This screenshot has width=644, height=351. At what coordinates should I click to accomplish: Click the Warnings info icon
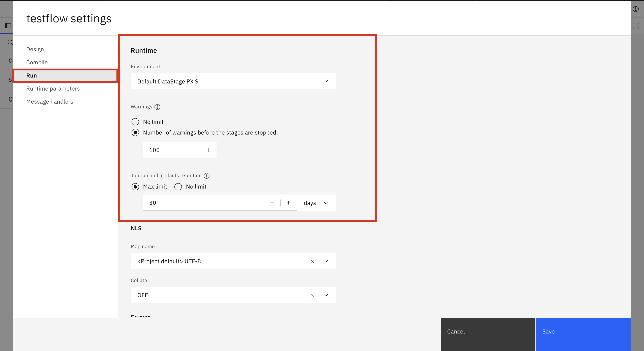157,107
